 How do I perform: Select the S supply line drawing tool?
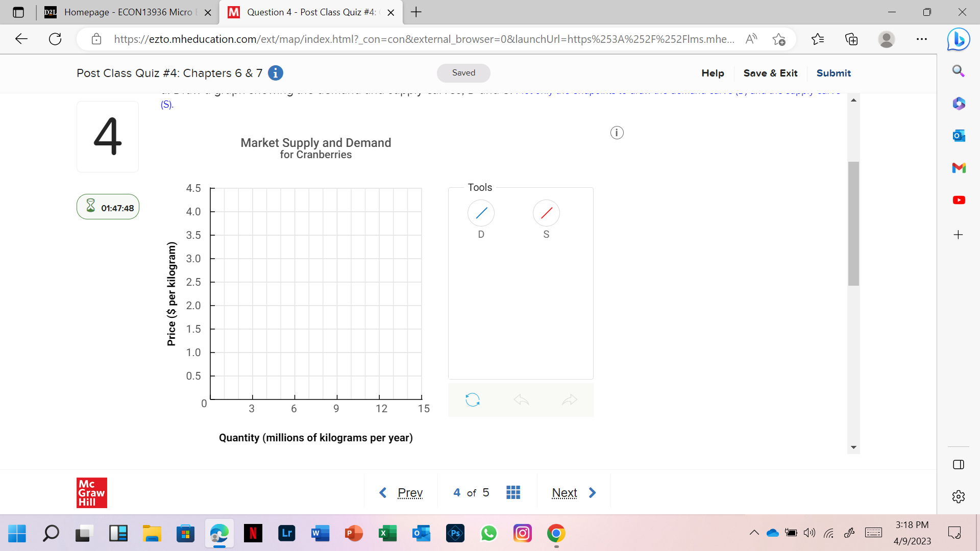pos(546,213)
